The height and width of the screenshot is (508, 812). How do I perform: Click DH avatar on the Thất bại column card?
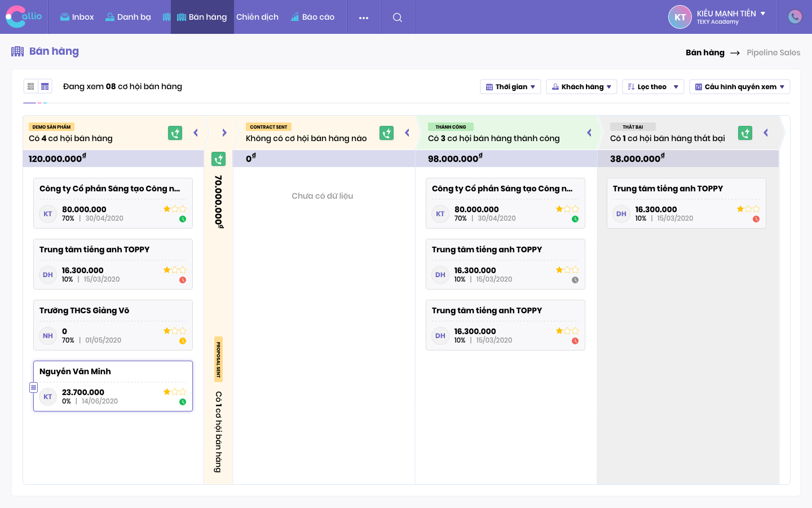(x=621, y=214)
